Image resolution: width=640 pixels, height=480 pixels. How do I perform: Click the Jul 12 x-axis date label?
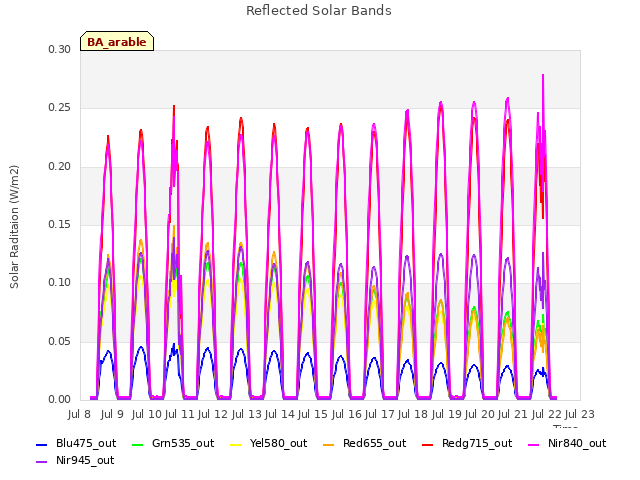click(213, 414)
